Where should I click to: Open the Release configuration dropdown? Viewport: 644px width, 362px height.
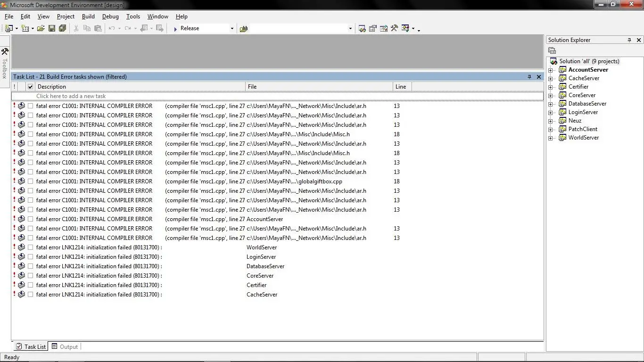(232, 29)
